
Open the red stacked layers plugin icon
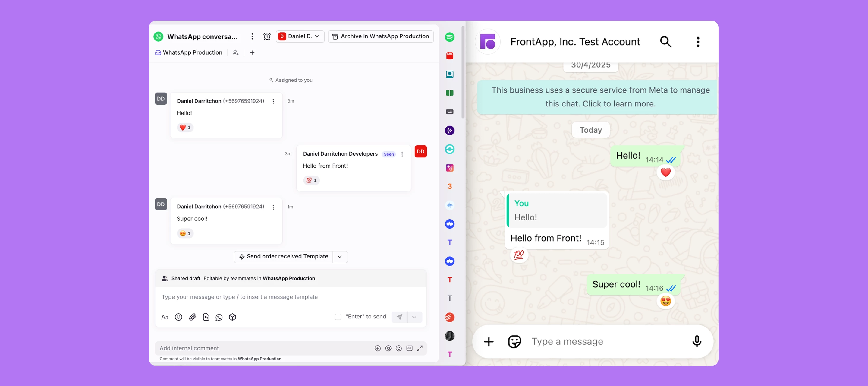coord(449,317)
